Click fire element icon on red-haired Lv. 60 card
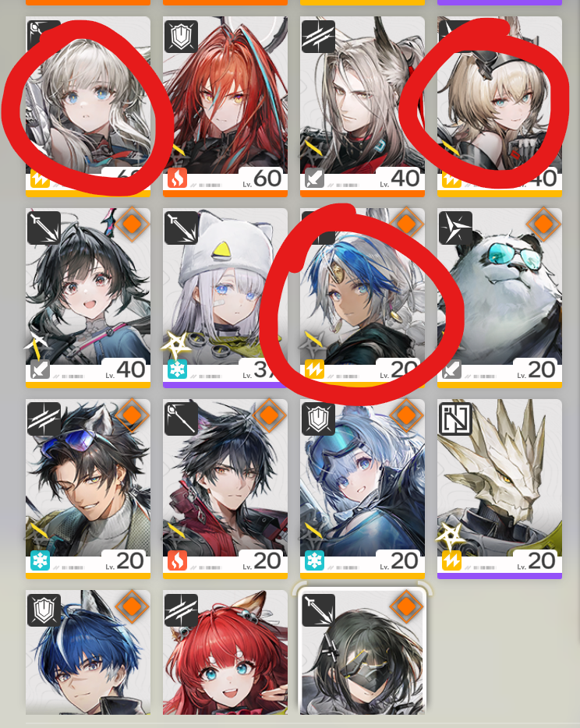 click(x=178, y=178)
